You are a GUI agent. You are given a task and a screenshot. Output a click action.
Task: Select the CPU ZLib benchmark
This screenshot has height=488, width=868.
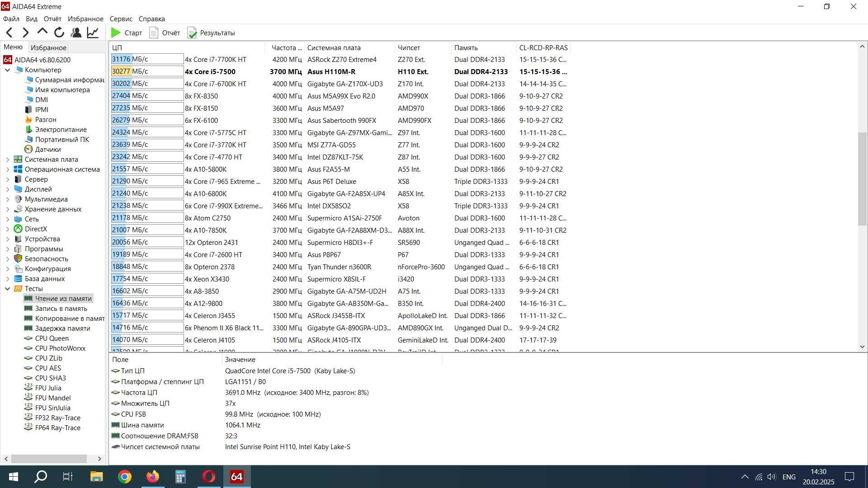point(43,358)
